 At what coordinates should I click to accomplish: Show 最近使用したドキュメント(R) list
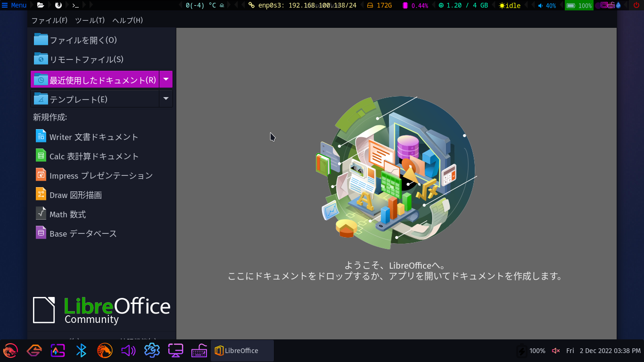[95, 79]
